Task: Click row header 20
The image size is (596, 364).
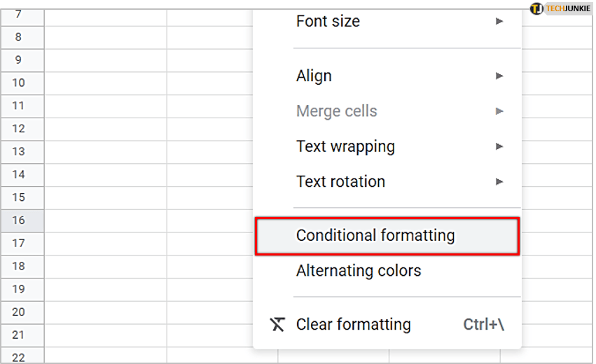Action: pos(19,312)
